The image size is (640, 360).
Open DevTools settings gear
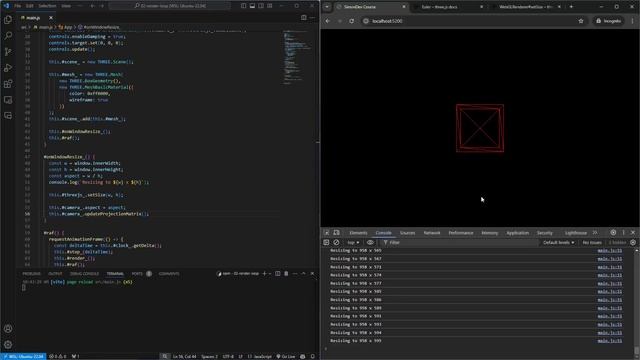coord(613,233)
